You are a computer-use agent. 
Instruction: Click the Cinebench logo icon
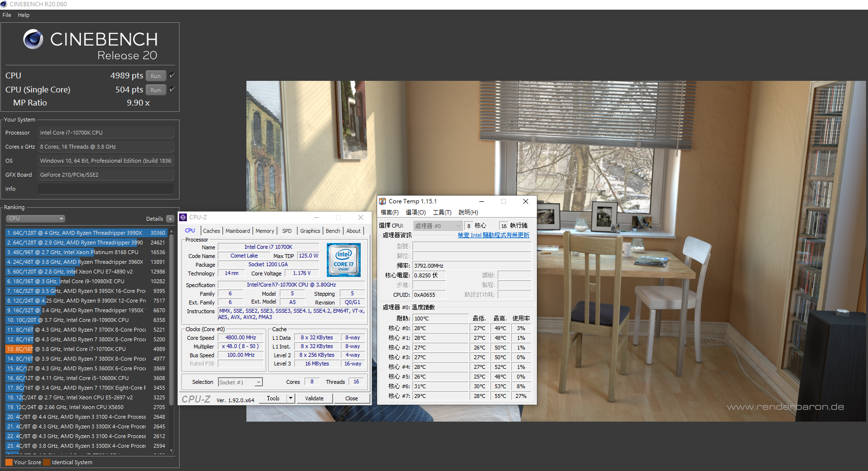pyautogui.click(x=33, y=39)
